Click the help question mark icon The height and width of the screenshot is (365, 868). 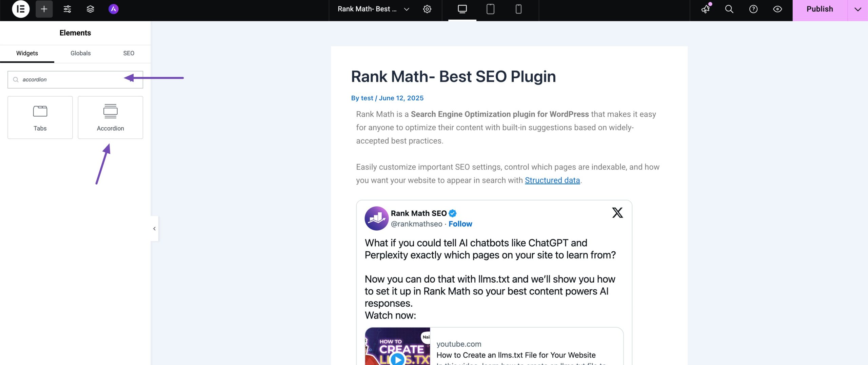coord(753,9)
